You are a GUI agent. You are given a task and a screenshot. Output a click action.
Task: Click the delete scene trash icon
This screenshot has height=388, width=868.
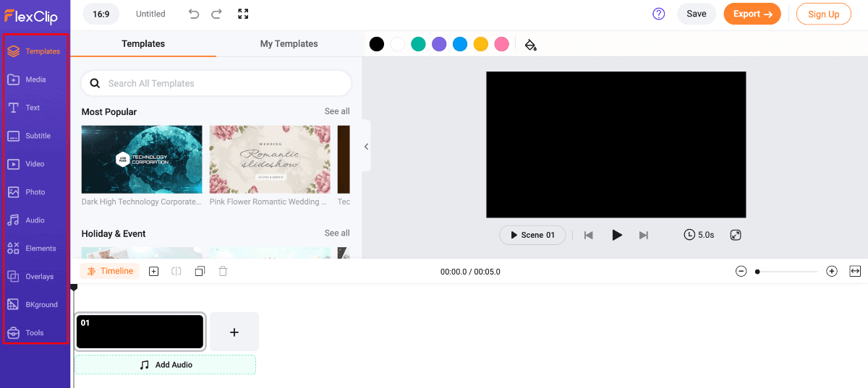tap(223, 272)
